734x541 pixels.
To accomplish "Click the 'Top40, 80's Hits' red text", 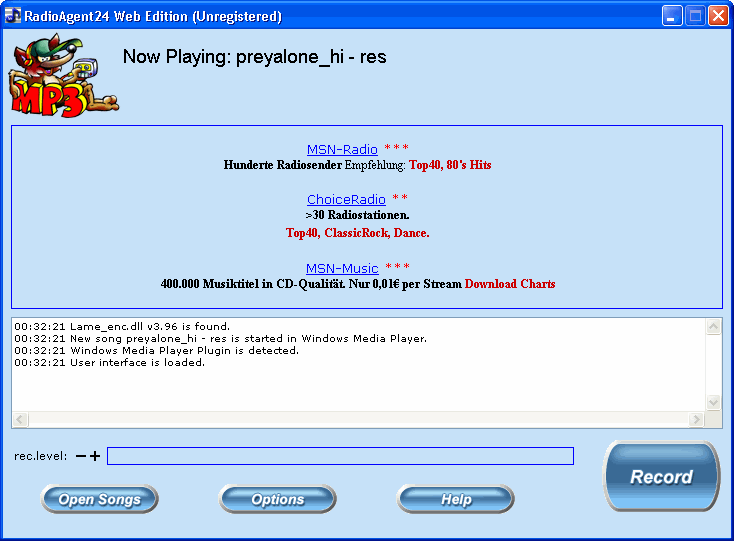I will pos(450,165).
